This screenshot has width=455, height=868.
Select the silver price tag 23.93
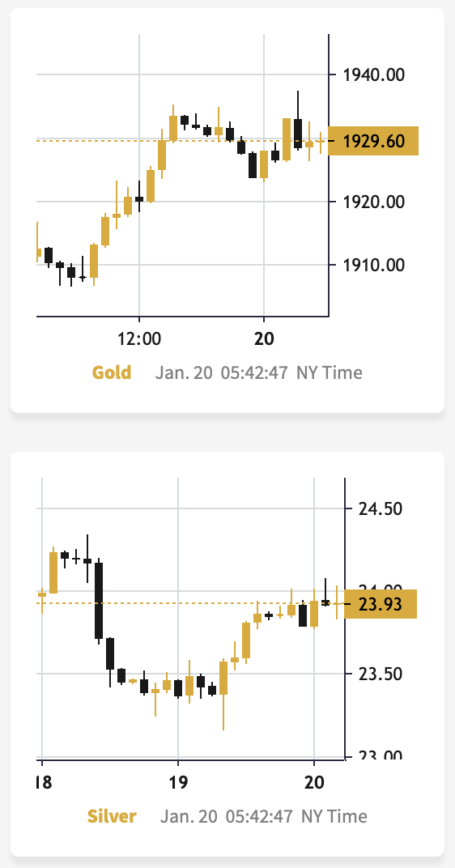(x=381, y=604)
